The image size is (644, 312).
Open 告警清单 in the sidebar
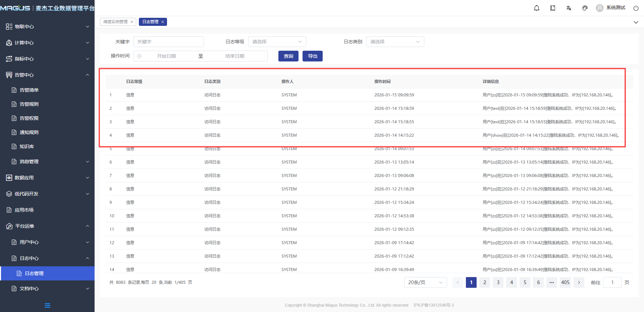(29, 90)
